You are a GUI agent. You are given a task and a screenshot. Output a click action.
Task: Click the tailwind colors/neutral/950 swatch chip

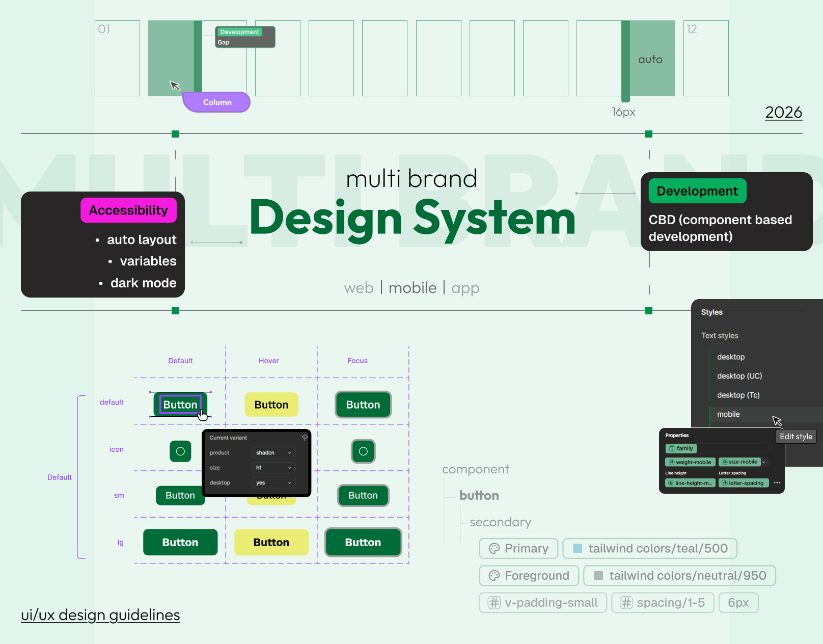coord(679,575)
